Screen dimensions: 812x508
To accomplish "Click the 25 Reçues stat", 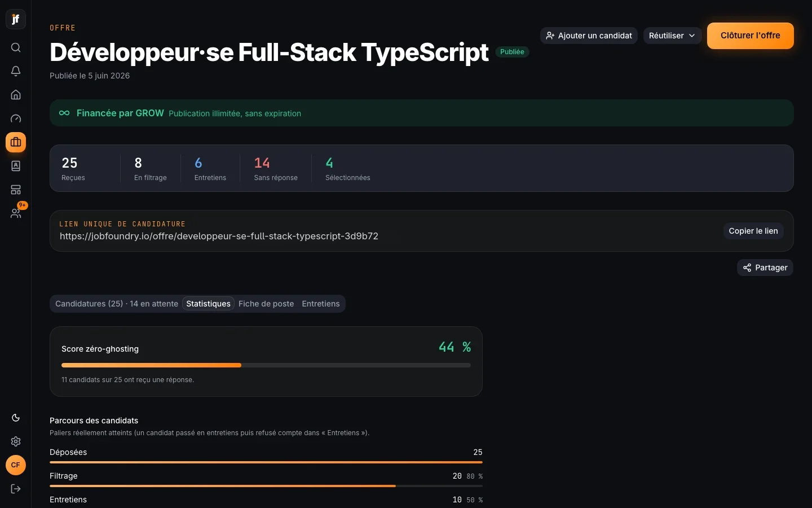I will tap(73, 168).
